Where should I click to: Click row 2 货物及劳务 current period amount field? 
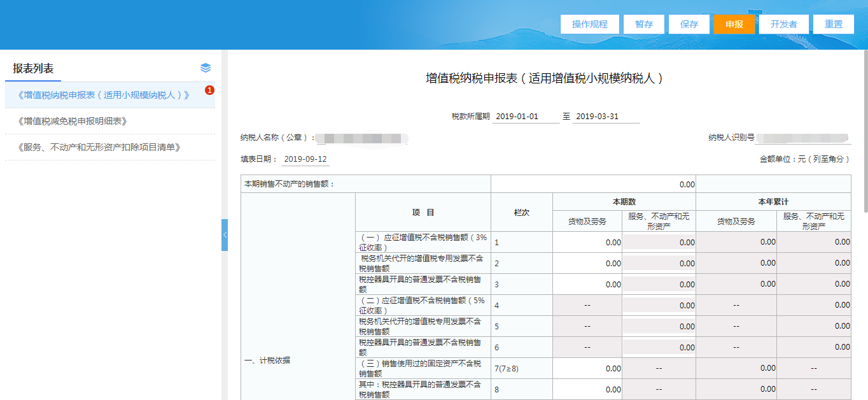pyautogui.click(x=587, y=263)
